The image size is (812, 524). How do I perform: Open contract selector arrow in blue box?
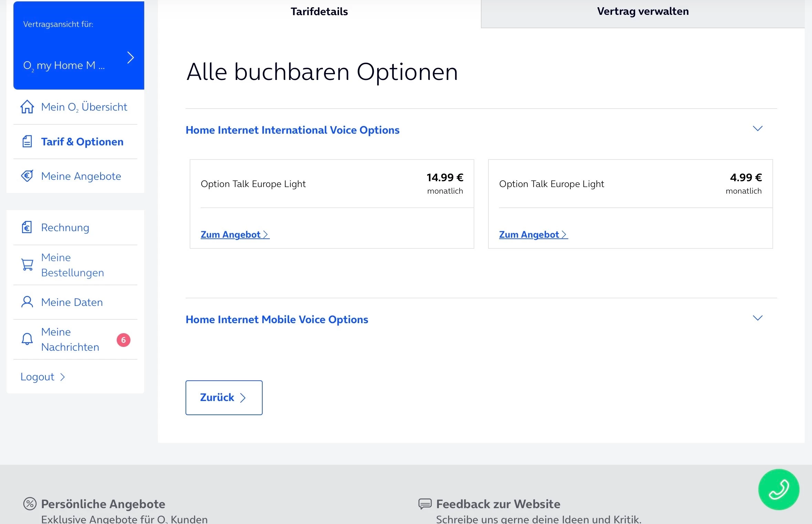point(130,58)
